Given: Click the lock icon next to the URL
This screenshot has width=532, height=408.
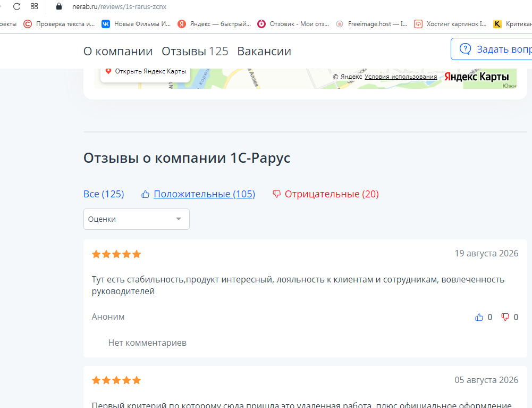Looking at the screenshot, I should 59,6.
